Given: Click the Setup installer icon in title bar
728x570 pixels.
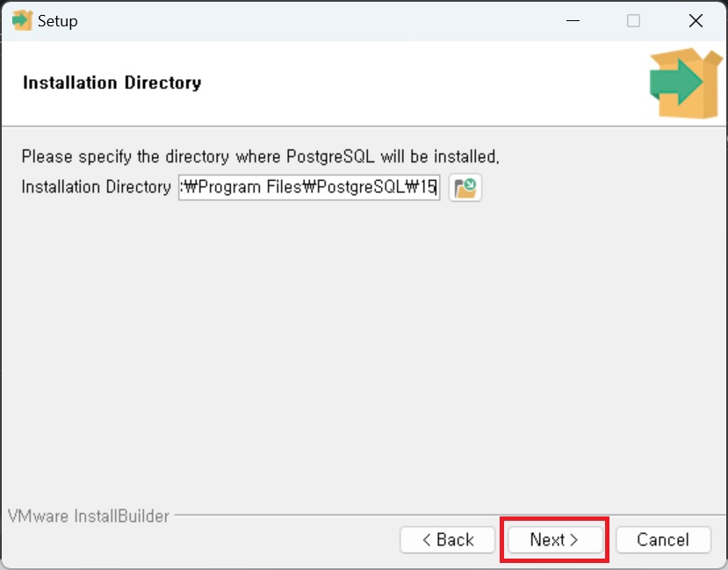Looking at the screenshot, I should [22, 21].
